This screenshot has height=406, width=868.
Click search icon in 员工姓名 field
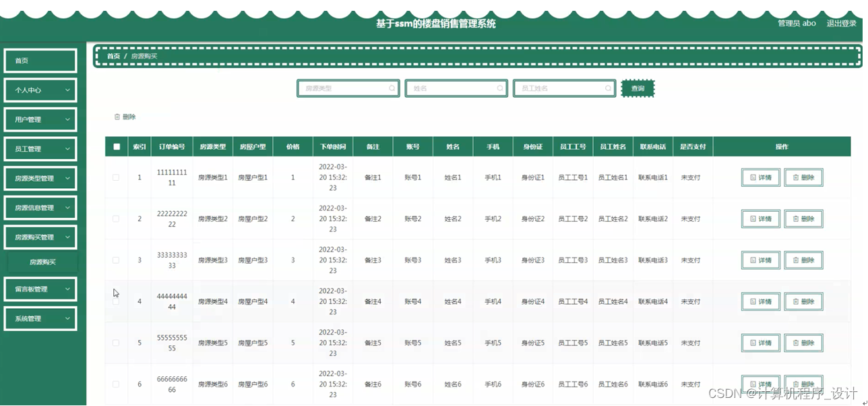[x=608, y=88]
